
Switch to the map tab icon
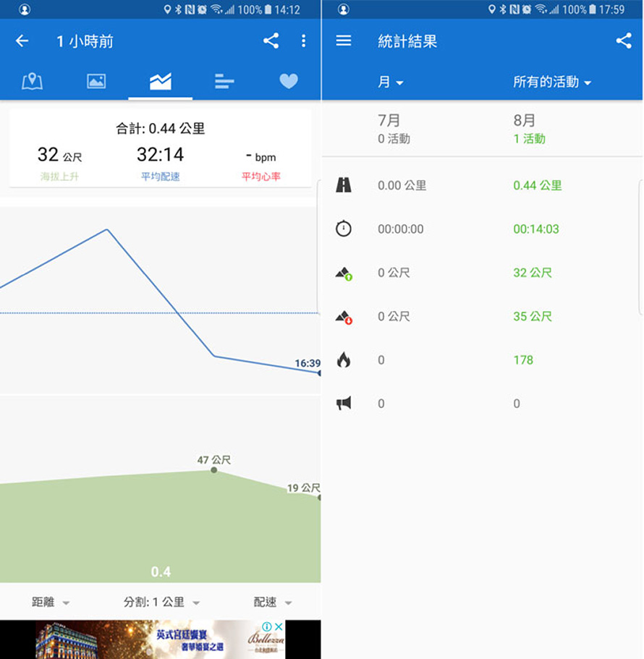click(x=32, y=81)
